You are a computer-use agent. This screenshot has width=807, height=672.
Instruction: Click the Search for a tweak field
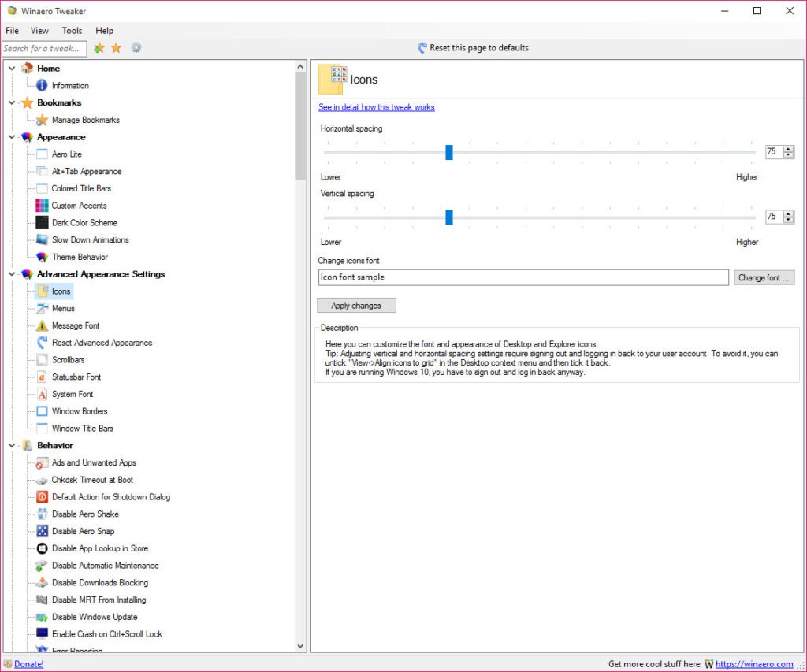click(x=44, y=48)
